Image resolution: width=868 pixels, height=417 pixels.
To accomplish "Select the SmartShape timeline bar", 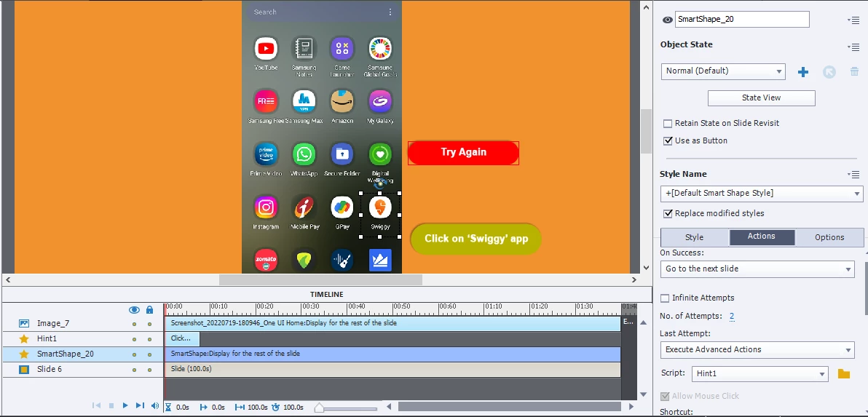I will [393, 354].
